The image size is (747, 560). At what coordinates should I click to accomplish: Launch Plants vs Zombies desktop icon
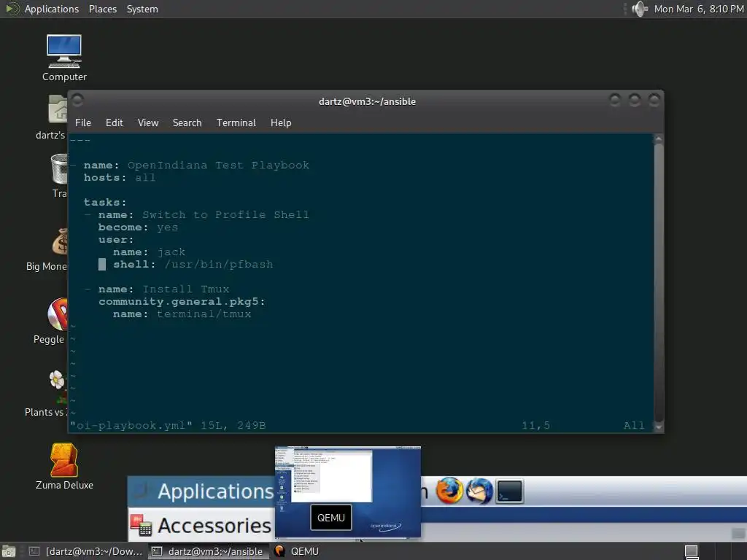coord(58,386)
